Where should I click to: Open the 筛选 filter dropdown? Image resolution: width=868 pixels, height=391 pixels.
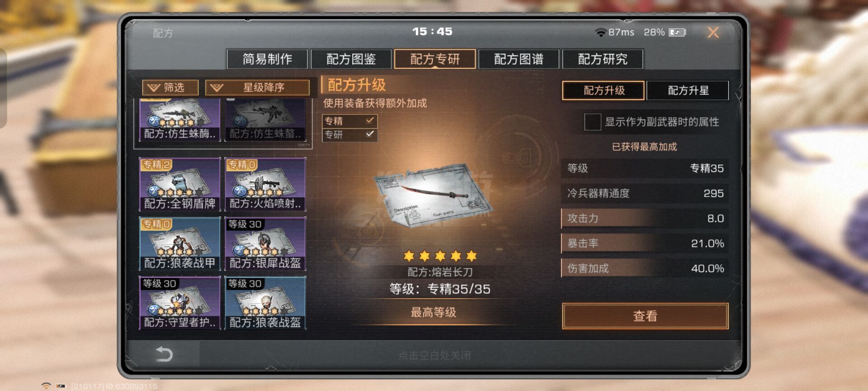coord(170,87)
